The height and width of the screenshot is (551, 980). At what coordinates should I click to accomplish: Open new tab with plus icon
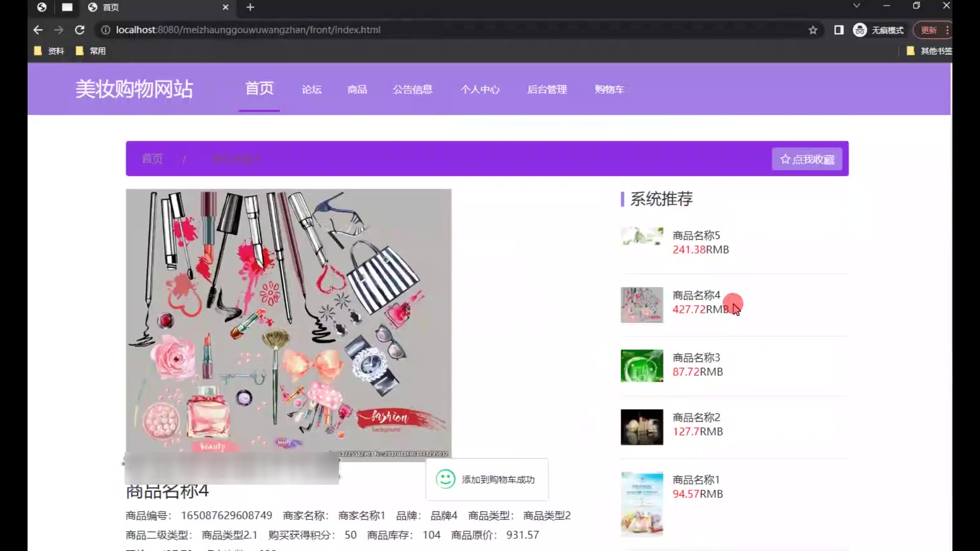(250, 7)
